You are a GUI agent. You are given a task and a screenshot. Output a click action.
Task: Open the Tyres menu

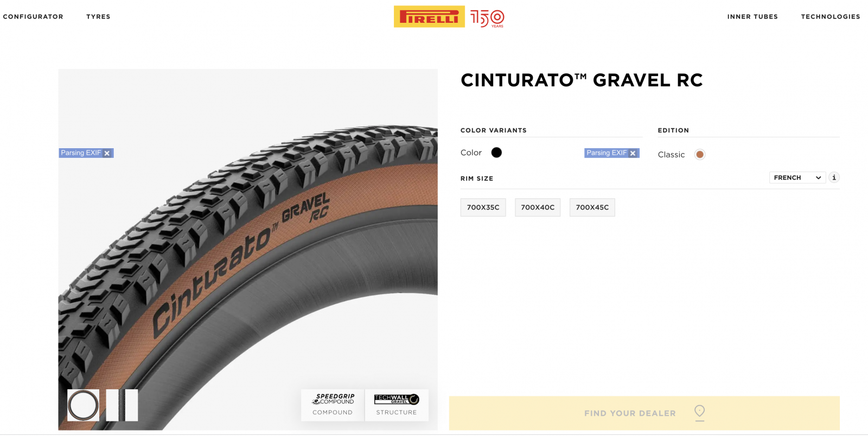pyautogui.click(x=98, y=17)
